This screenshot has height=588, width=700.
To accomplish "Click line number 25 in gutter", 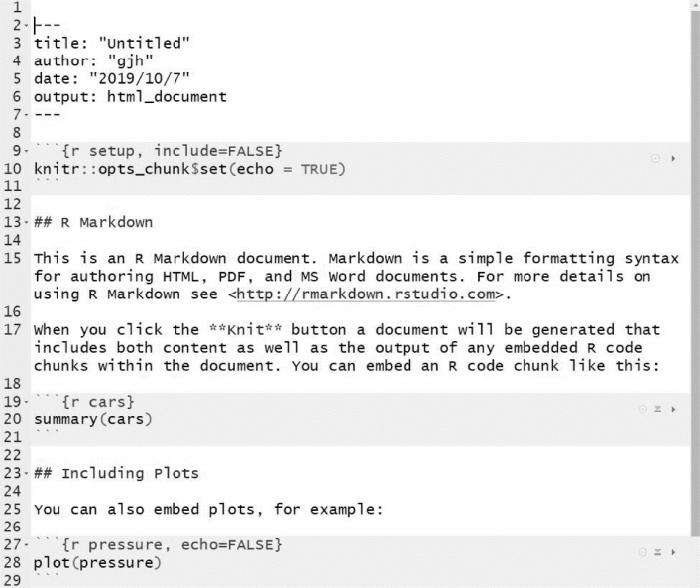I will click(x=12, y=509).
